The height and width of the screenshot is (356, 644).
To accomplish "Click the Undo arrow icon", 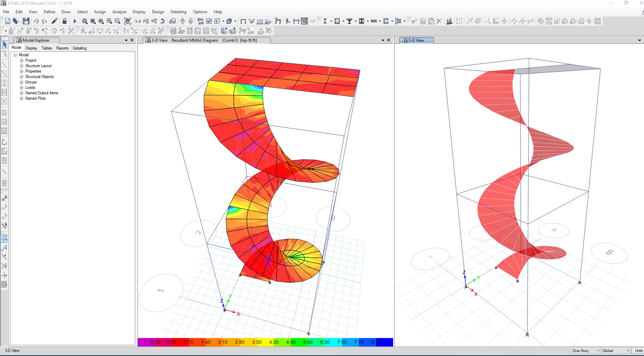I will point(36,21).
